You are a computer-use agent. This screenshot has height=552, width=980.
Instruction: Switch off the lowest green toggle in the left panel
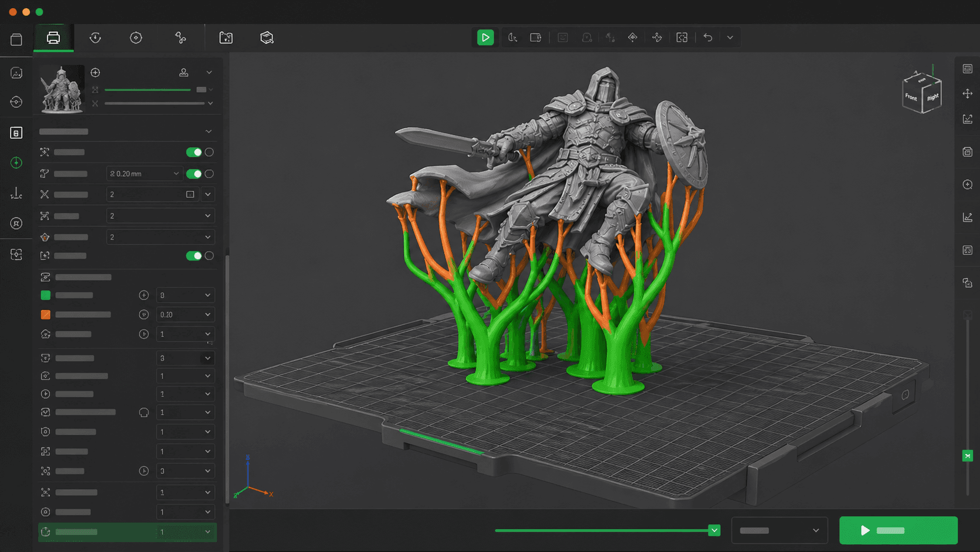pyautogui.click(x=195, y=256)
